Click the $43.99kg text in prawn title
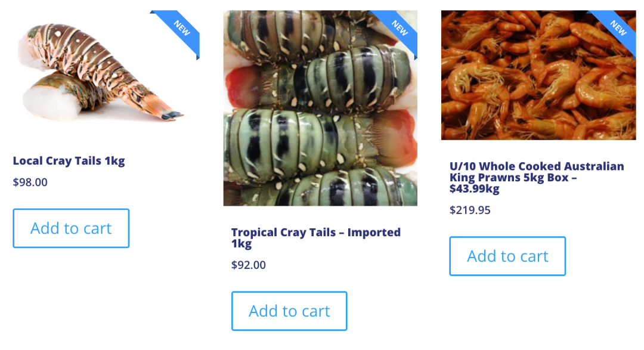This screenshot has height=350, width=644. [x=475, y=189]
